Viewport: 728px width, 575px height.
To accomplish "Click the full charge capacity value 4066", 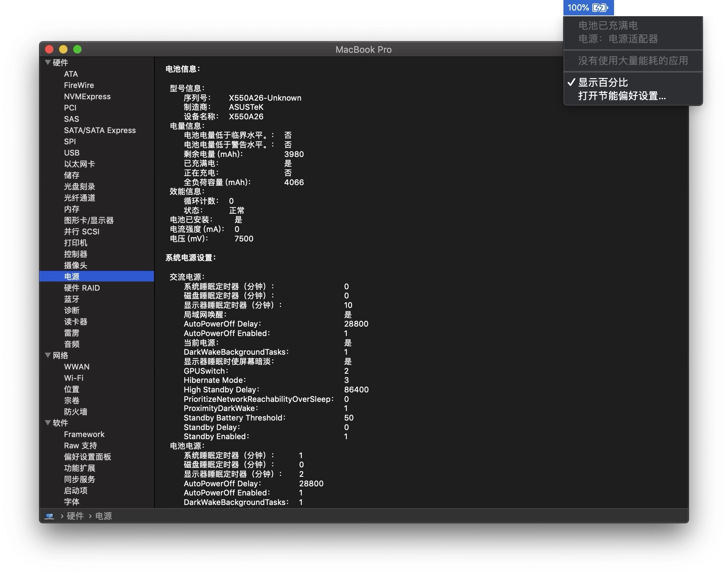I will click(294, 182).
